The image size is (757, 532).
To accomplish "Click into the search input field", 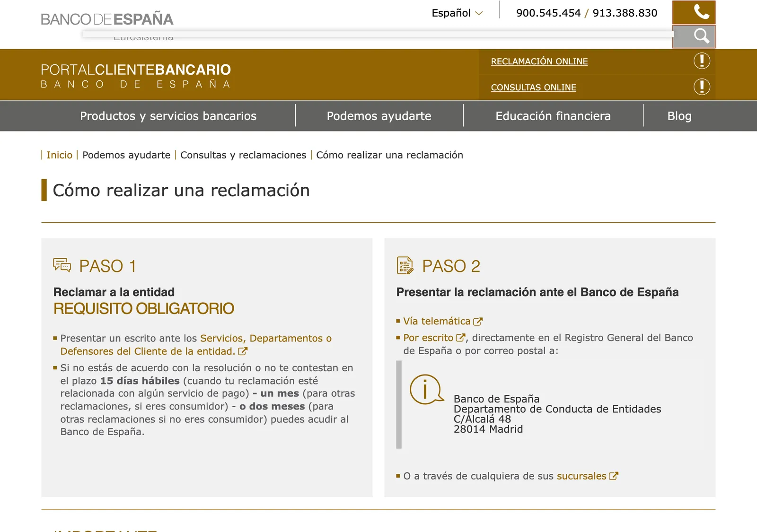I will coord(378,34).
